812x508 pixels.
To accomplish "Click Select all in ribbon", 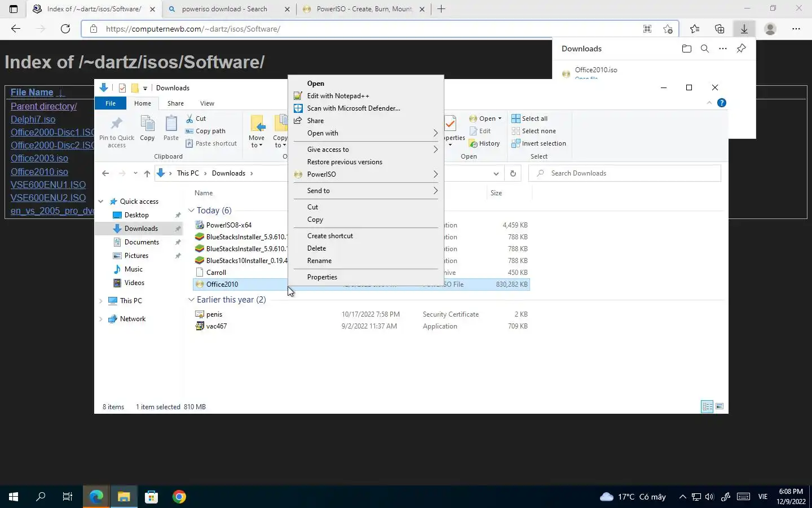I will click(x=529, y=119).
